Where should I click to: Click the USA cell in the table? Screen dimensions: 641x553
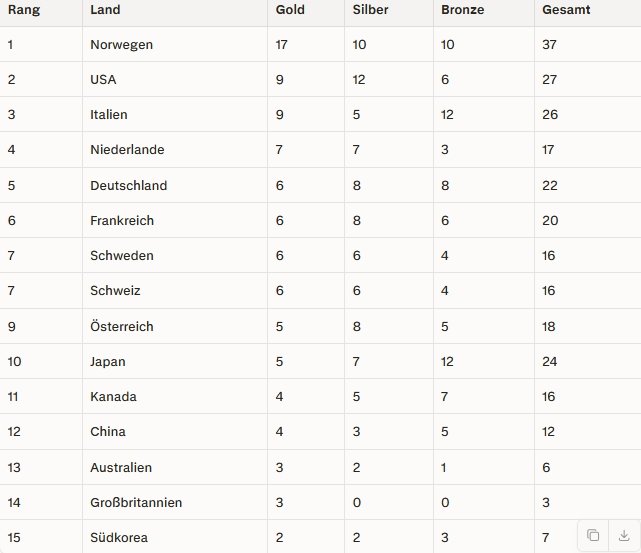pyautogui.click(x=105, y=80)
